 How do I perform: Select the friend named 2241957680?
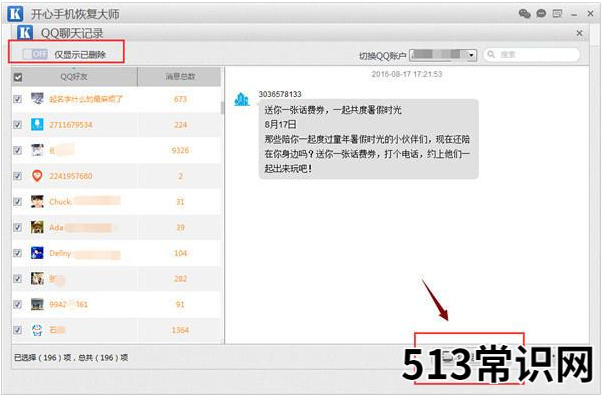coord(71,176)
